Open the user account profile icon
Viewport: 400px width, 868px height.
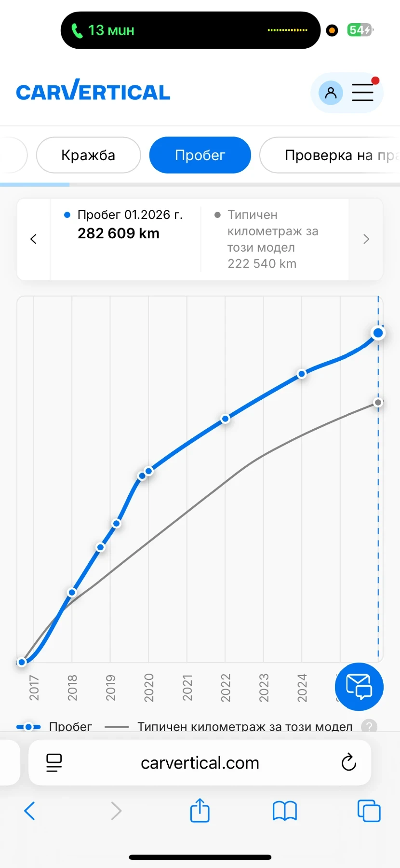pos(331,93)
